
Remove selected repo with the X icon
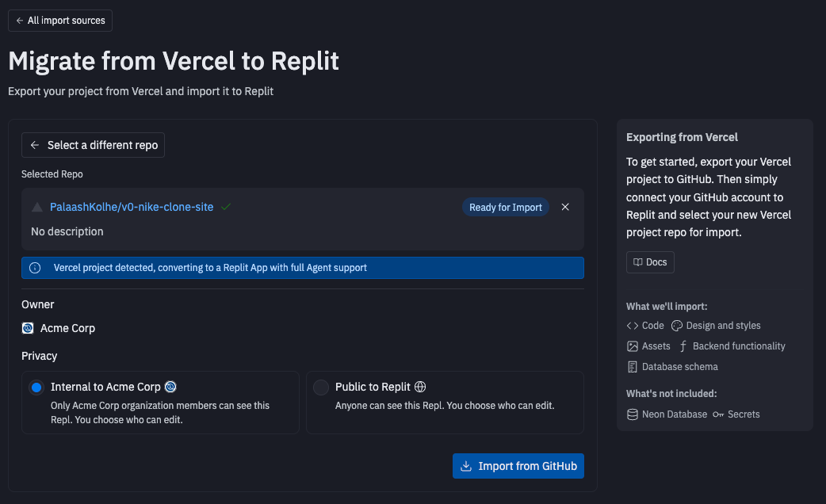(565, 207)
